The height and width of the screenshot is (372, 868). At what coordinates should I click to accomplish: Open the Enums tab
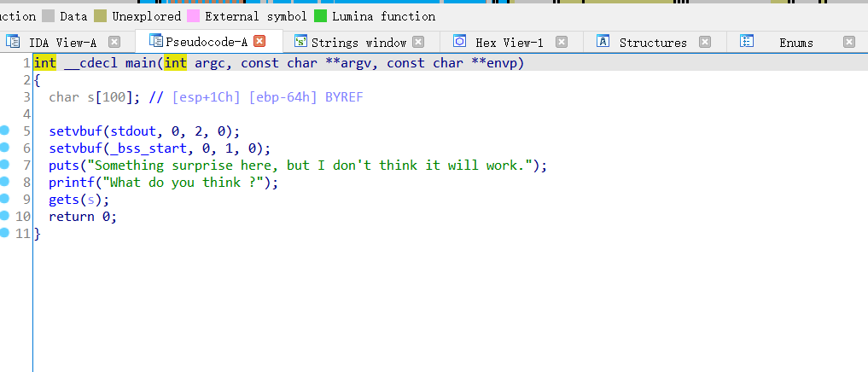click(796, 43)
